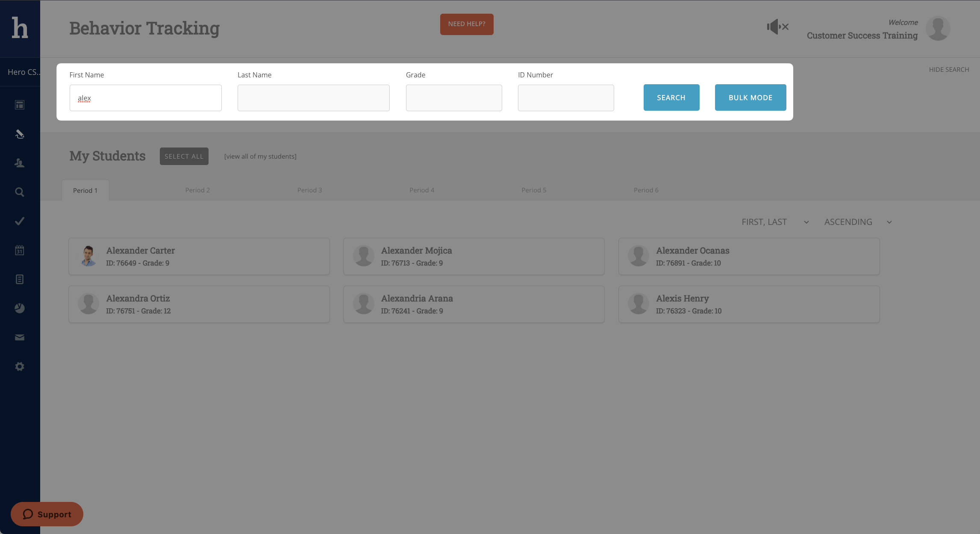The height and width of the screenshot is (534, 980).
Task: Toggle the muted speaker sound icon
Action: click(x=777, y=27)
